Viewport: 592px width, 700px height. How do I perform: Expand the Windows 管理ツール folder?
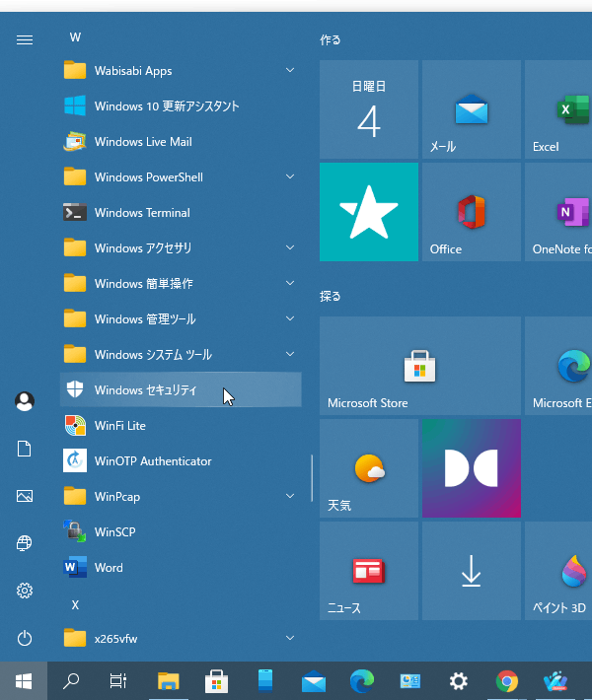(181, 319)
